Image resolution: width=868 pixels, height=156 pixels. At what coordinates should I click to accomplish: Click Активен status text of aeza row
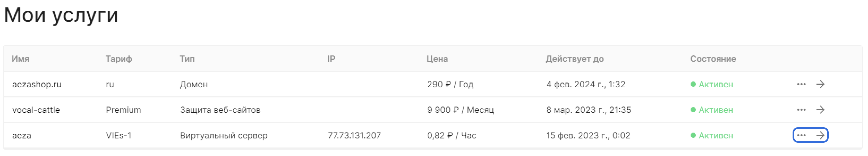(x=715, y=136)
